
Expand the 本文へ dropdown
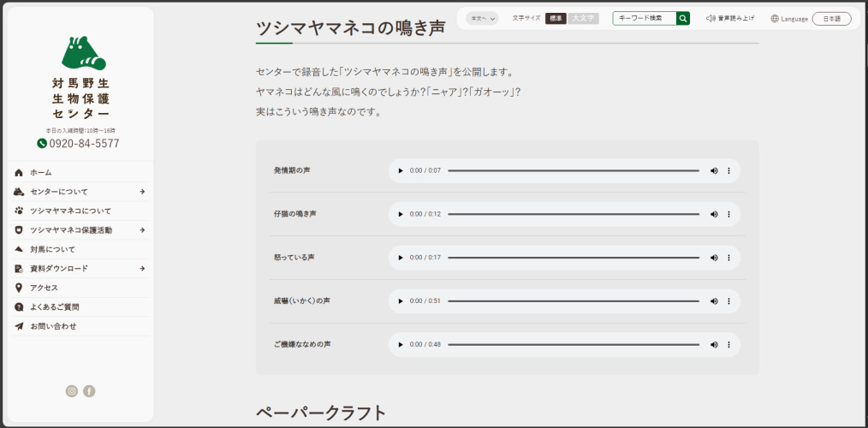click(x=483, y=18)
